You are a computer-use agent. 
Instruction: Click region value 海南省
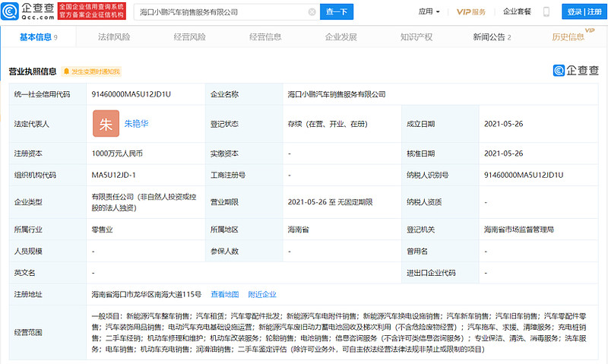coord(298,229)
